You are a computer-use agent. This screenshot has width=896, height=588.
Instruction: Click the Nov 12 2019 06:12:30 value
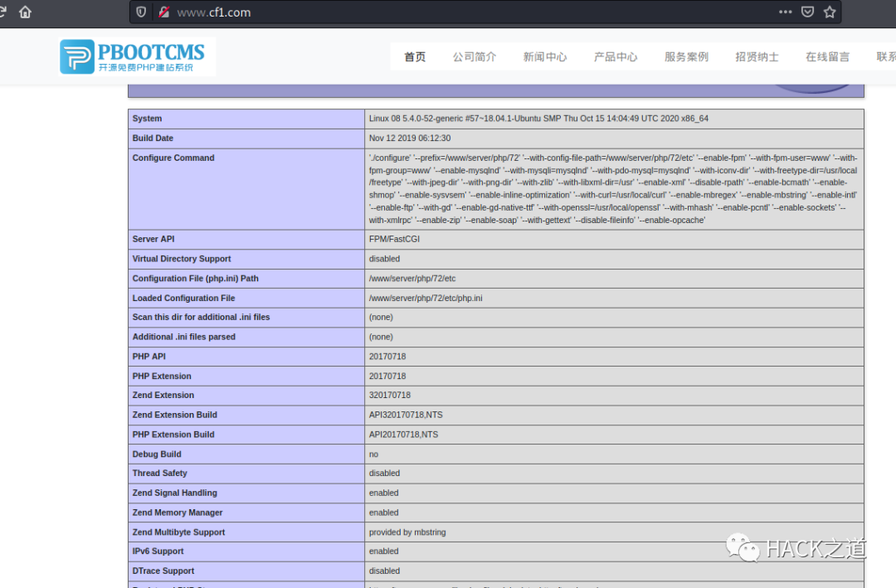pyautogui.click(x=410, y=138)
